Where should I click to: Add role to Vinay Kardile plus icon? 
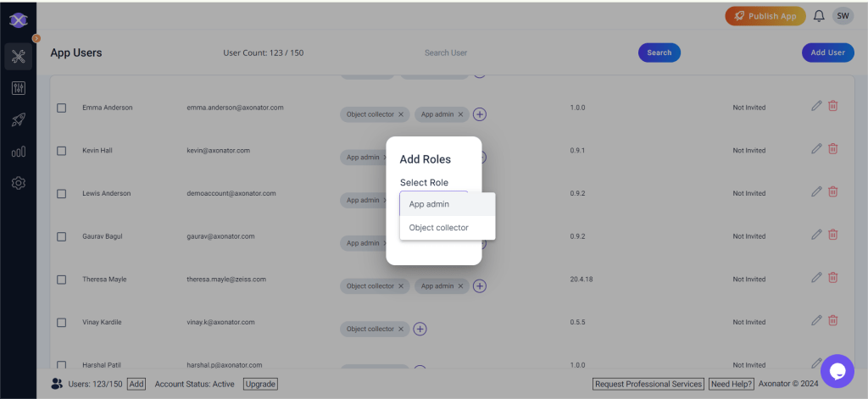420,329
